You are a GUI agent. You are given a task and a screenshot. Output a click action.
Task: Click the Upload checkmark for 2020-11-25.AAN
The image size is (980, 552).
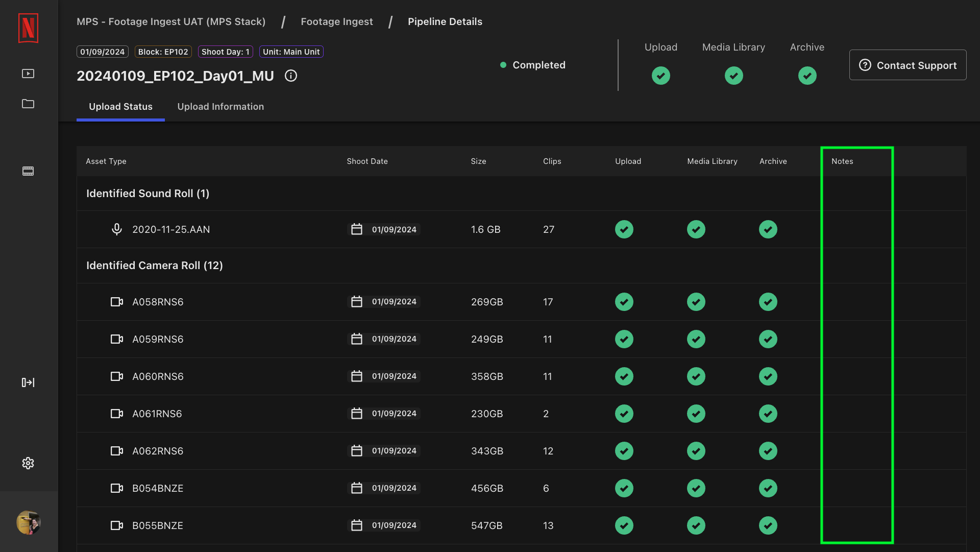[x=624, y=229]
